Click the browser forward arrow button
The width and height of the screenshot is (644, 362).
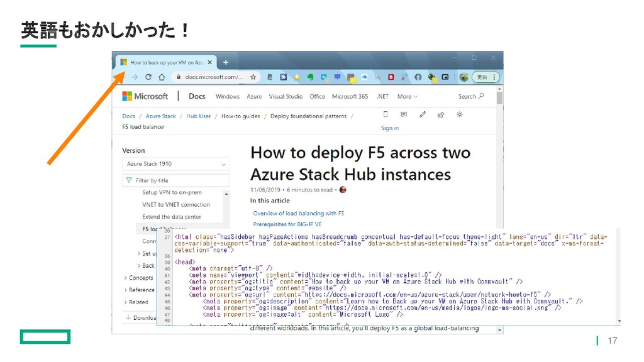[x=135, y=77]
